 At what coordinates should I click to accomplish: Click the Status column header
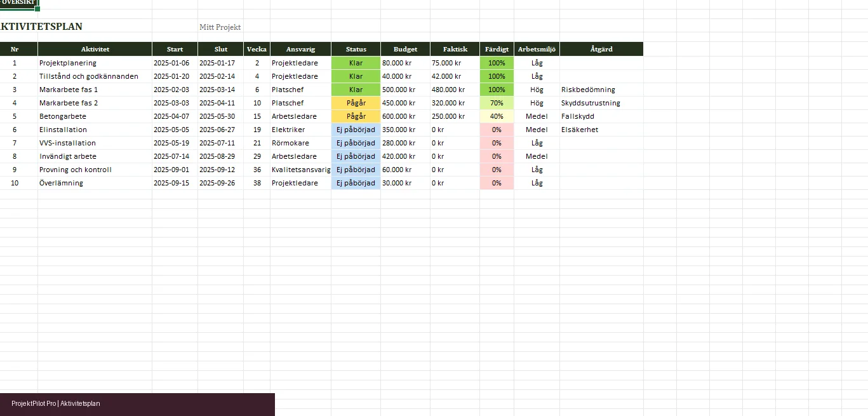(356, 49)
